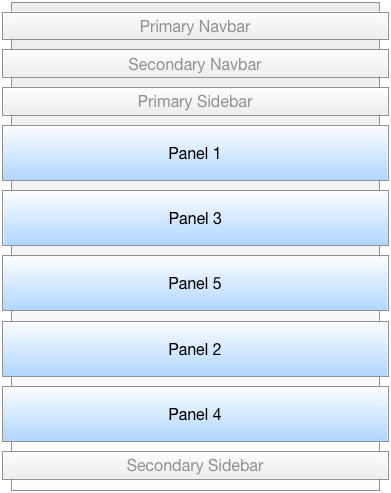The image size is (391, 493).
Task: Click the 'Panel 4' text label
Action: pyautogui.click(x=195, y=415)
